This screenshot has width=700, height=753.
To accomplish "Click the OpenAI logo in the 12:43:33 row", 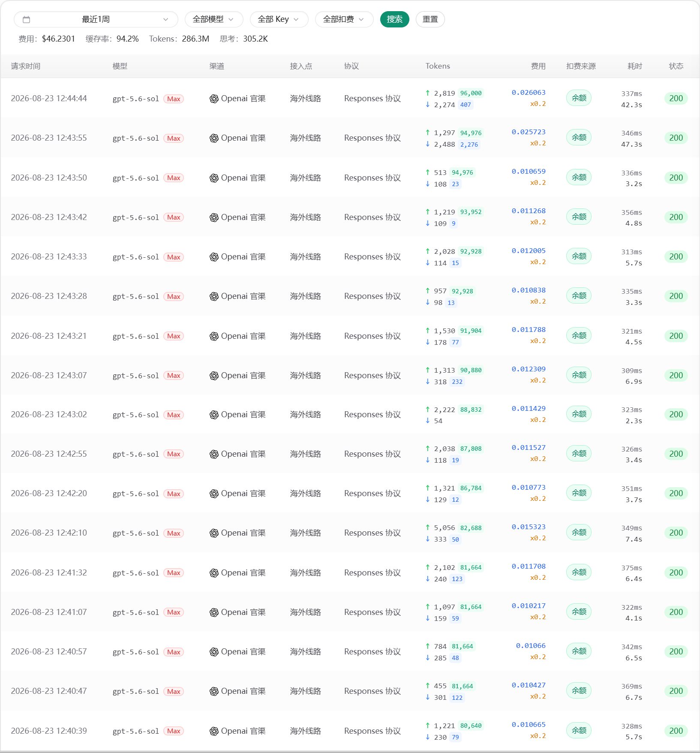I will click(214, 257).
